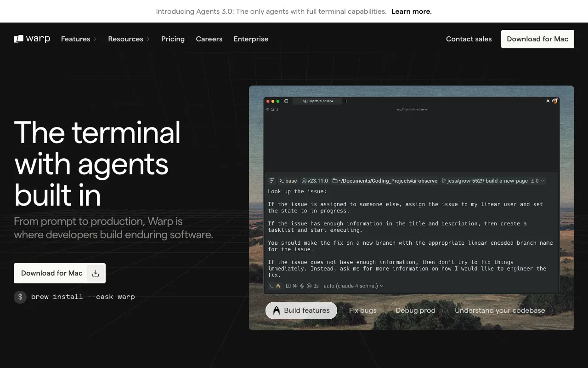Enable voice input with the microphone icon

302,286
